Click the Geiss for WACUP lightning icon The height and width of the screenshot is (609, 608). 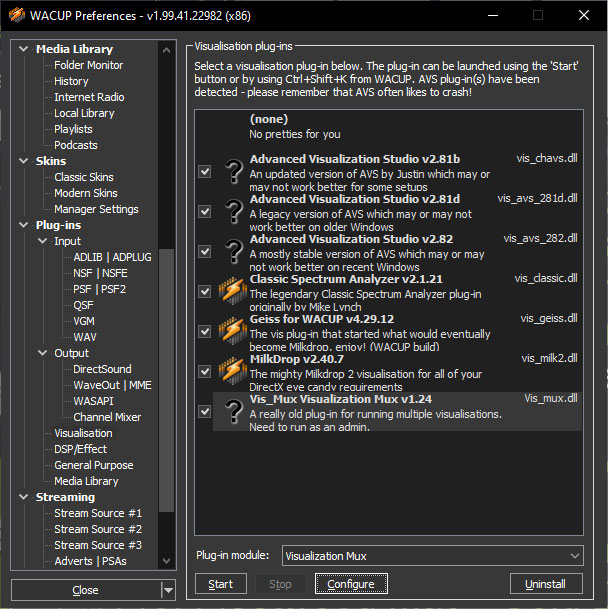point(233,331)
